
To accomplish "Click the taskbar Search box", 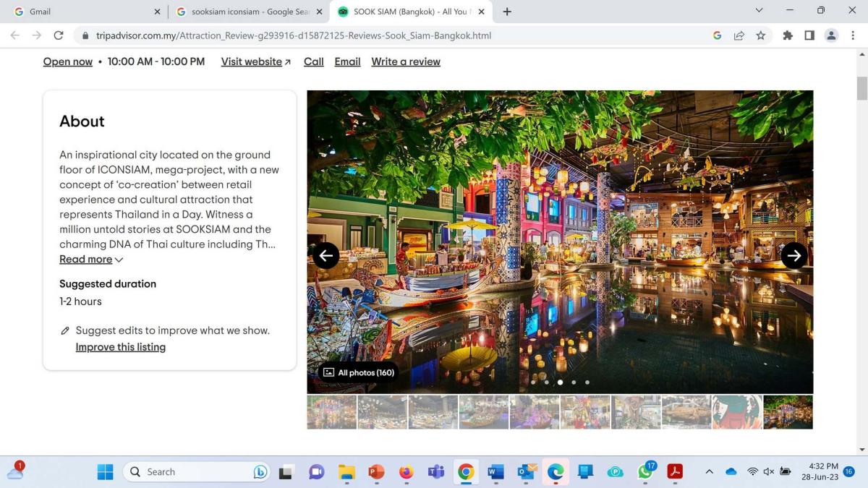I will (197, 472).
